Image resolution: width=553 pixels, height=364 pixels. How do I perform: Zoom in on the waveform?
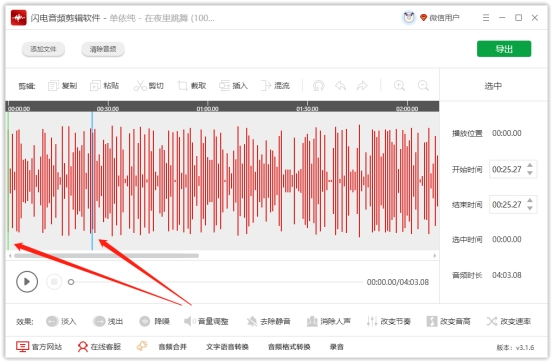399,85
